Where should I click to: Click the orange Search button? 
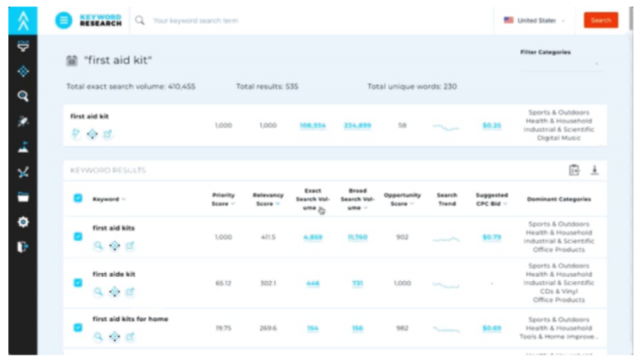(x=601, y=20)
